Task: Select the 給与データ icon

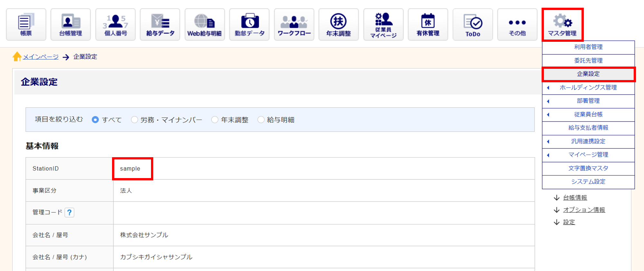Action: pyautogui.click(x=160, y=24)
